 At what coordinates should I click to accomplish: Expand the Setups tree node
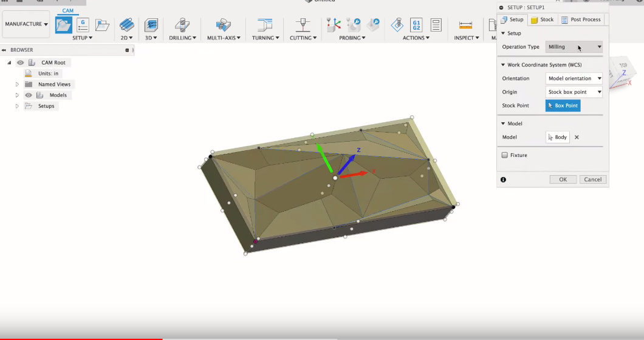[17, 106]
